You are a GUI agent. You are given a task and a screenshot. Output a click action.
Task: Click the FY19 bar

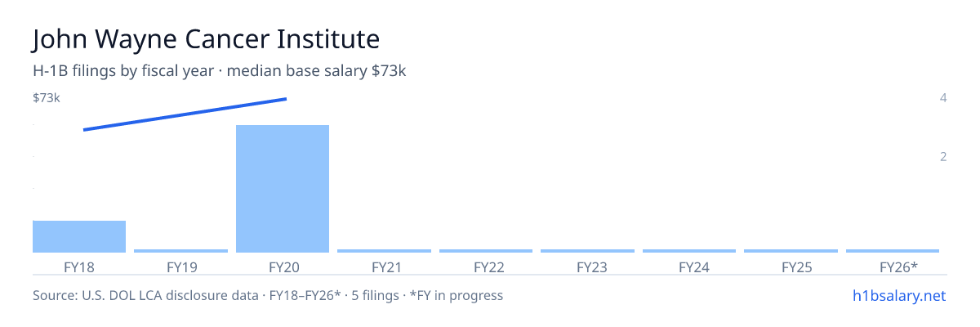(180, 251)
